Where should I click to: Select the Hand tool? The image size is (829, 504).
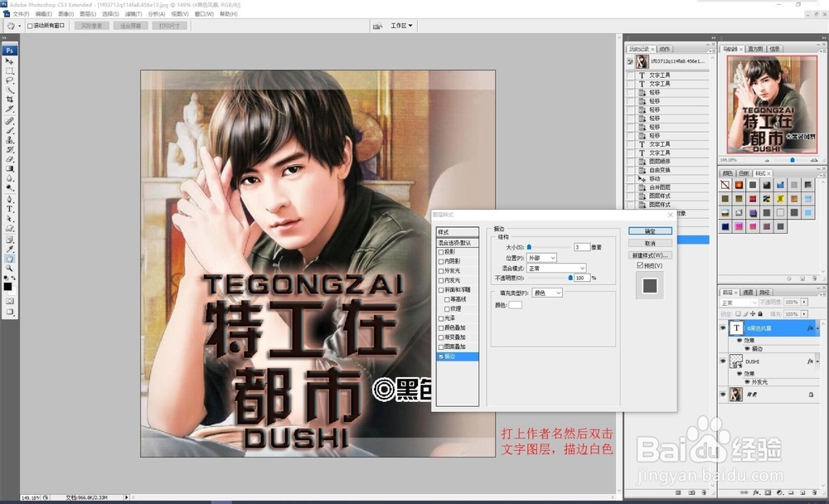(9, 259)
